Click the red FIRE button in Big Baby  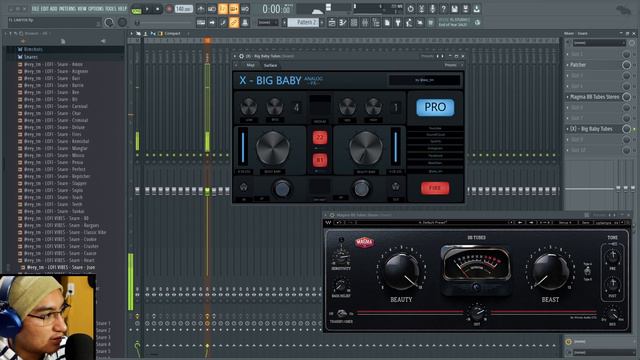click(435, 188)
